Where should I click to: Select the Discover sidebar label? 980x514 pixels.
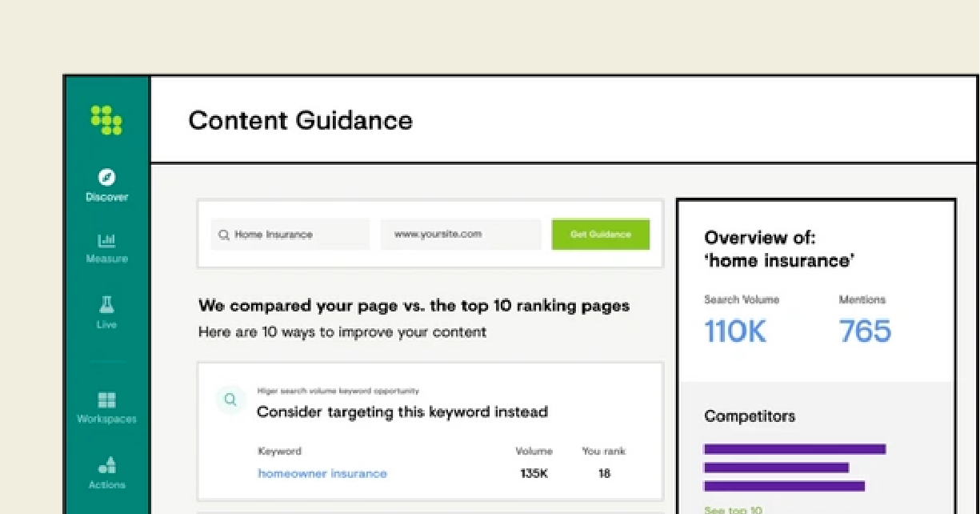(x=106, y=197)
